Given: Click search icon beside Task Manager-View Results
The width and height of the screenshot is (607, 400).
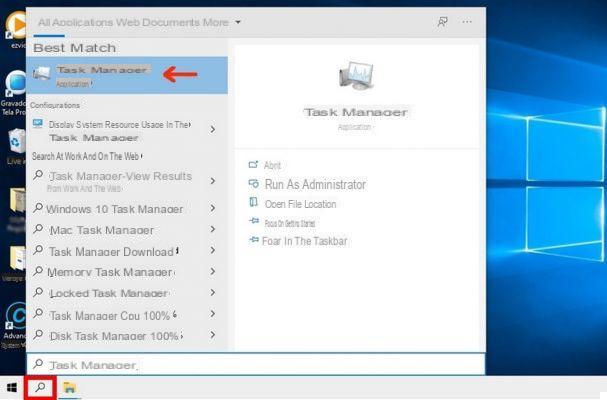Looking at the screenshot, I should 38,175.
